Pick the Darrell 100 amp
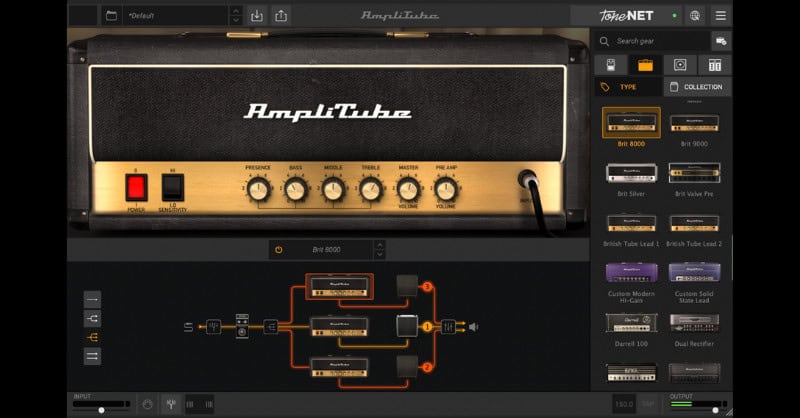Viewport: 800px width, 418px height. point(631,323)
